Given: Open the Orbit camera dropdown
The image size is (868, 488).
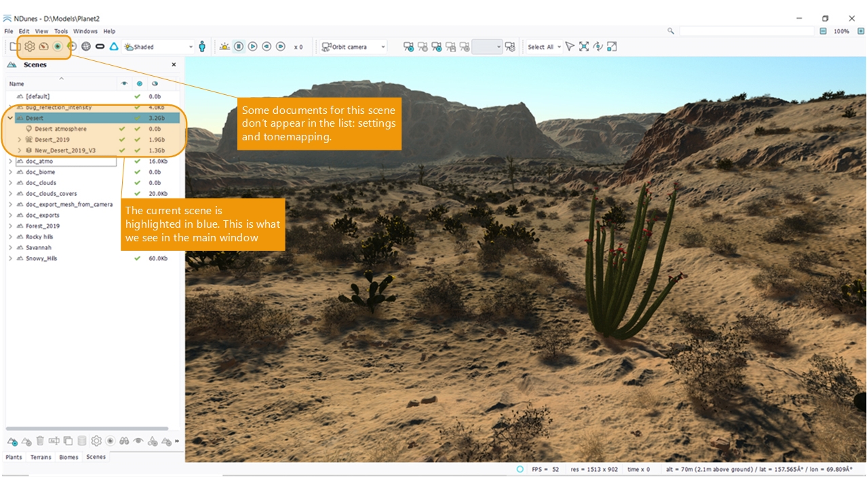Looking at the screenshot, I should tap(383, 47).
